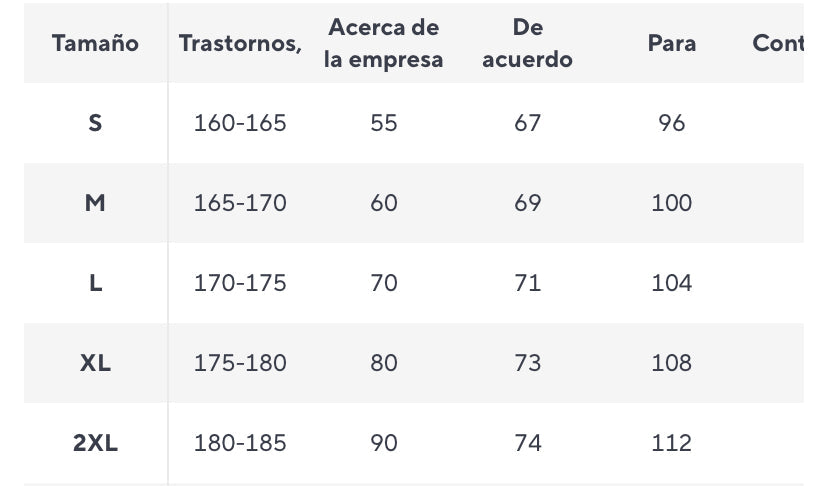The height and width of the screenshot is (486, 828).
Task: Click the 175-180 cell
Action: (240, 363)
